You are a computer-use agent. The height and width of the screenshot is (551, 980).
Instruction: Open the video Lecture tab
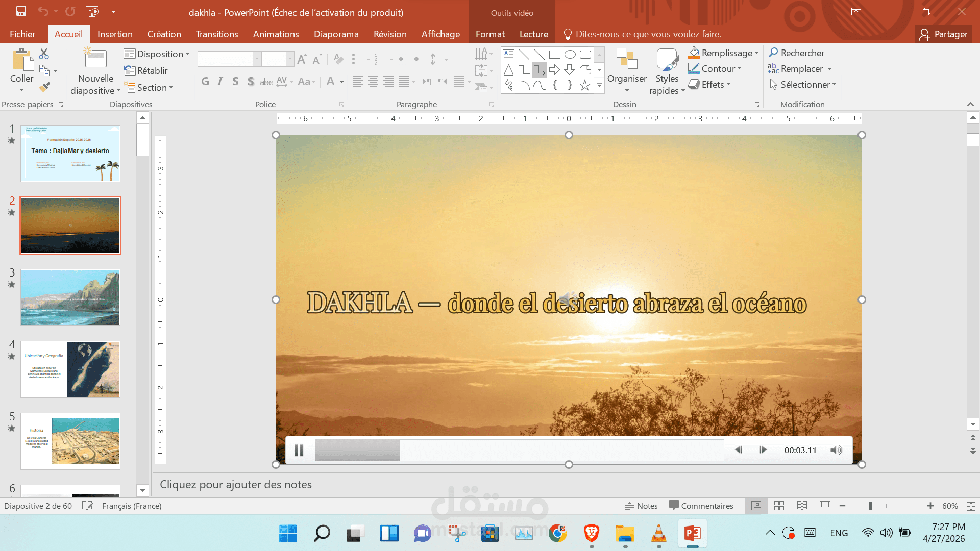click(x=534, y=34)
